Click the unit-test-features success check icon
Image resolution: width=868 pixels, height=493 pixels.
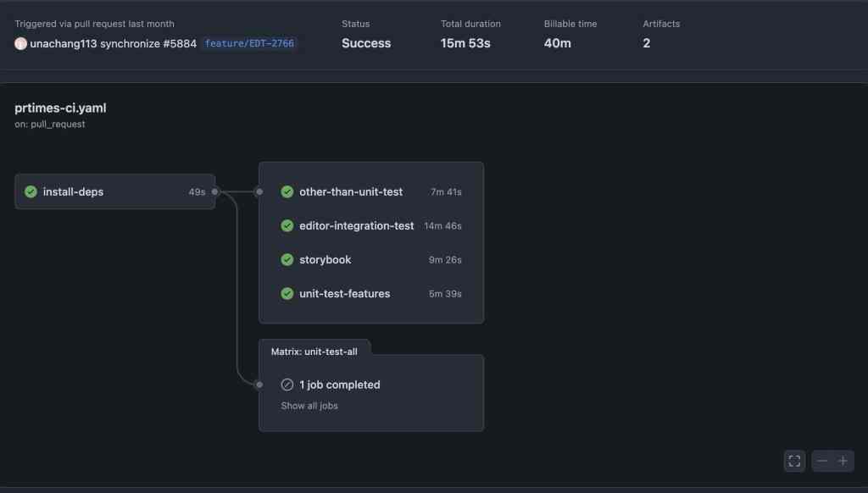(287, 294)
